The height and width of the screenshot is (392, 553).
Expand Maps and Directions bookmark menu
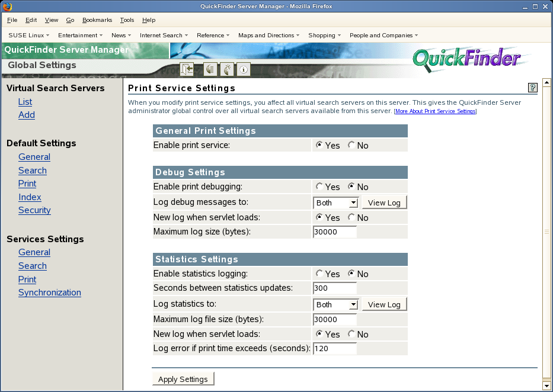268,35
